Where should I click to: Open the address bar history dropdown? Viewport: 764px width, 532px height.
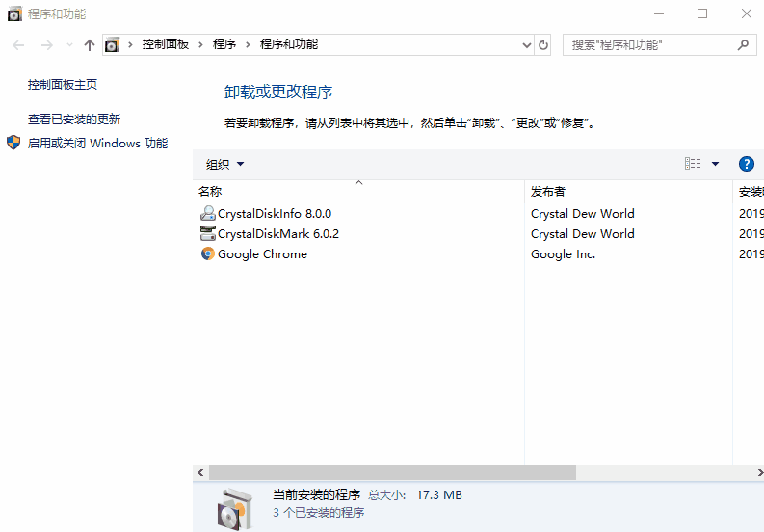pyautogui.click(x=526, y=45)
